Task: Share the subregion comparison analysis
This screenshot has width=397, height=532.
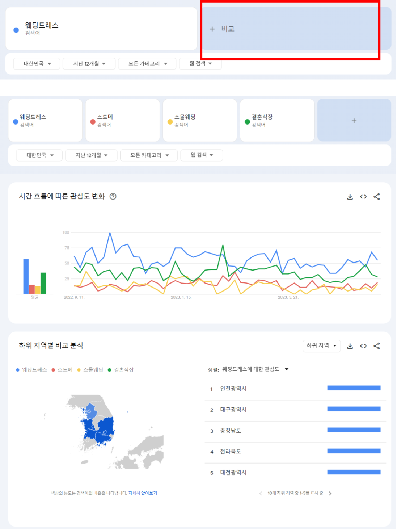Action: coord(376,346)
